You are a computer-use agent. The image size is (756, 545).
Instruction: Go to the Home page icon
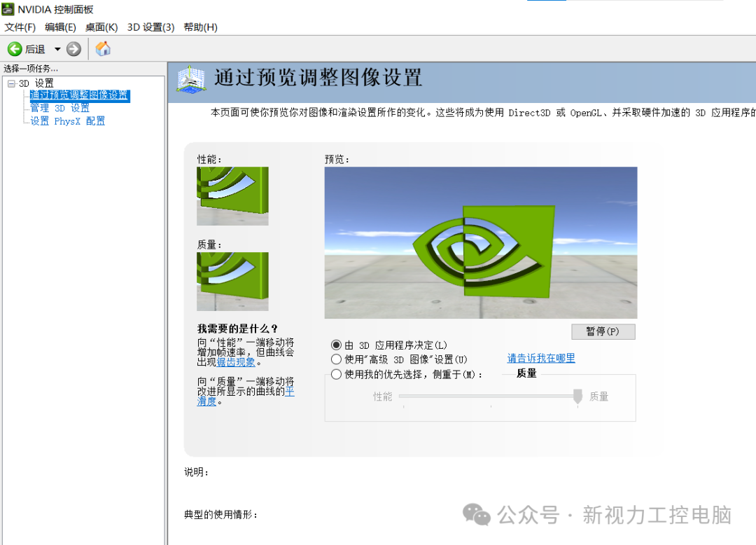click(103, 49)
